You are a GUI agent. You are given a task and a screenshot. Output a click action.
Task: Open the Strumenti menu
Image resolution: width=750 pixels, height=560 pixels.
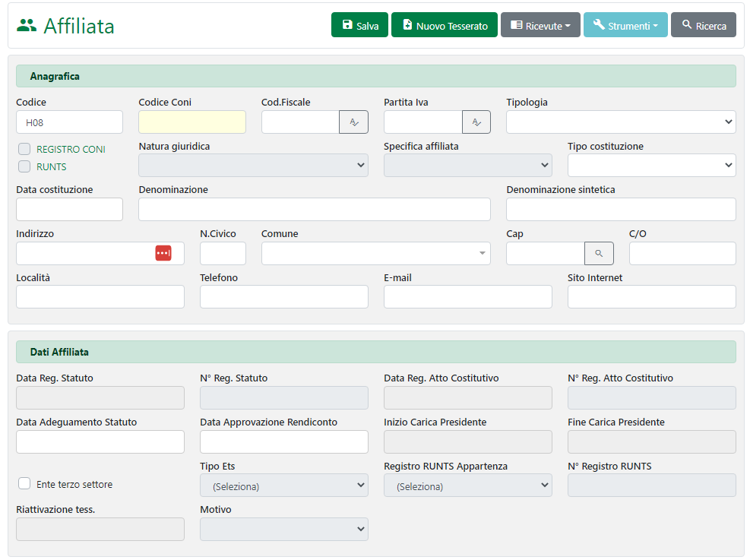pyautogui.click(x=625, y=25)
